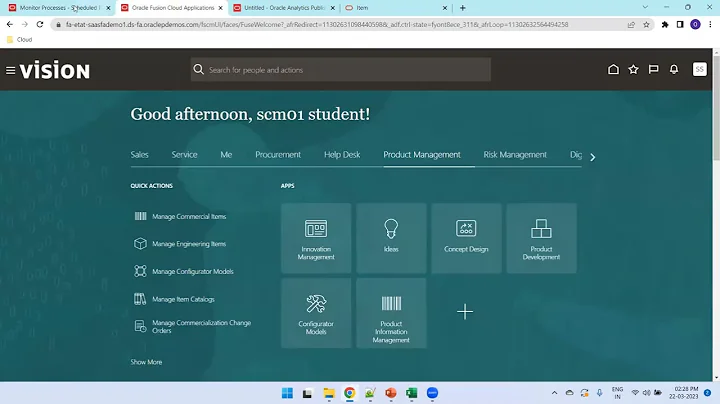This screenshot has height=404, width=720.
Task: Open the Configurator Models app tile
Action: [316, 313]
